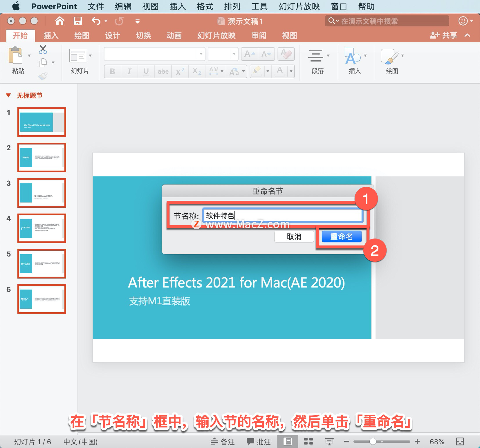Screen dimensions: 480x448
Task: Start slideshow from the status bar icon
Action: (329, 442)
